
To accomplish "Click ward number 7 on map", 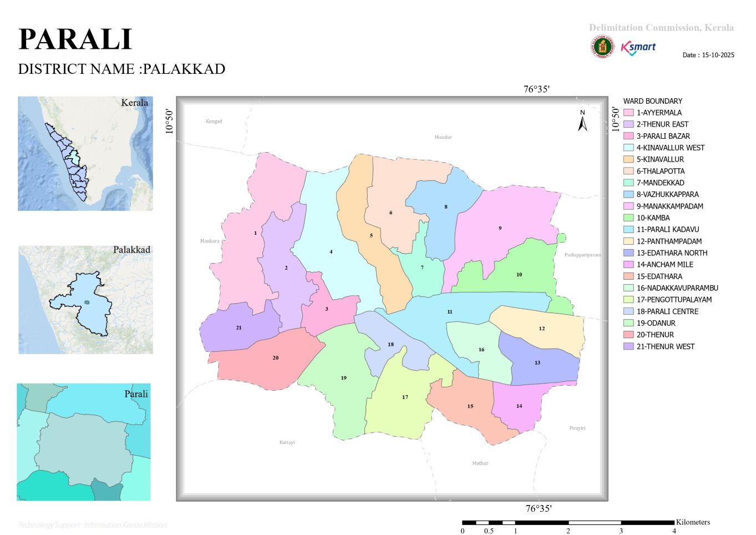I will point(422,267).
